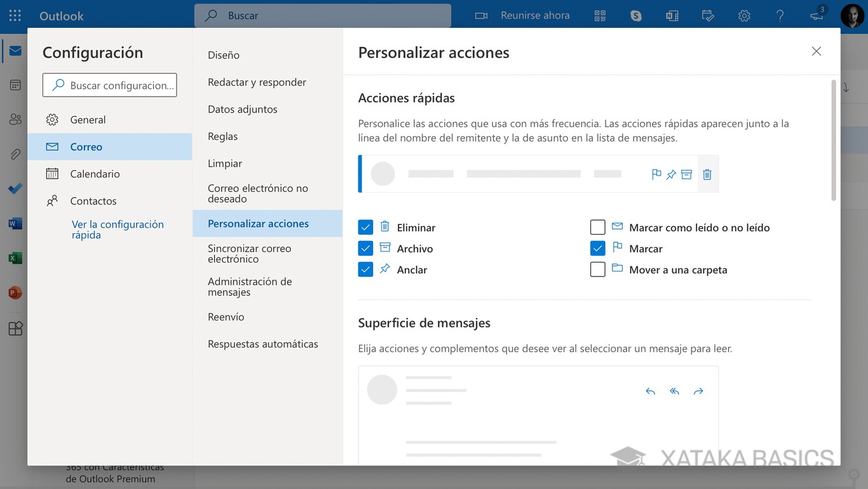Disable the Archivo quick action

365,248
